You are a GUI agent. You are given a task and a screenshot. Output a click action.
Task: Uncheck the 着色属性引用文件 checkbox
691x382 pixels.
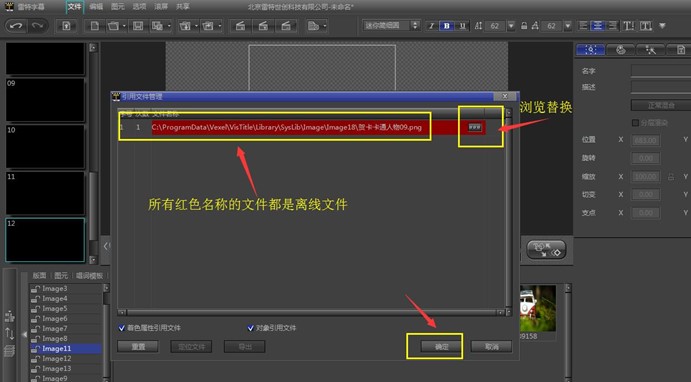coord(122,328)
